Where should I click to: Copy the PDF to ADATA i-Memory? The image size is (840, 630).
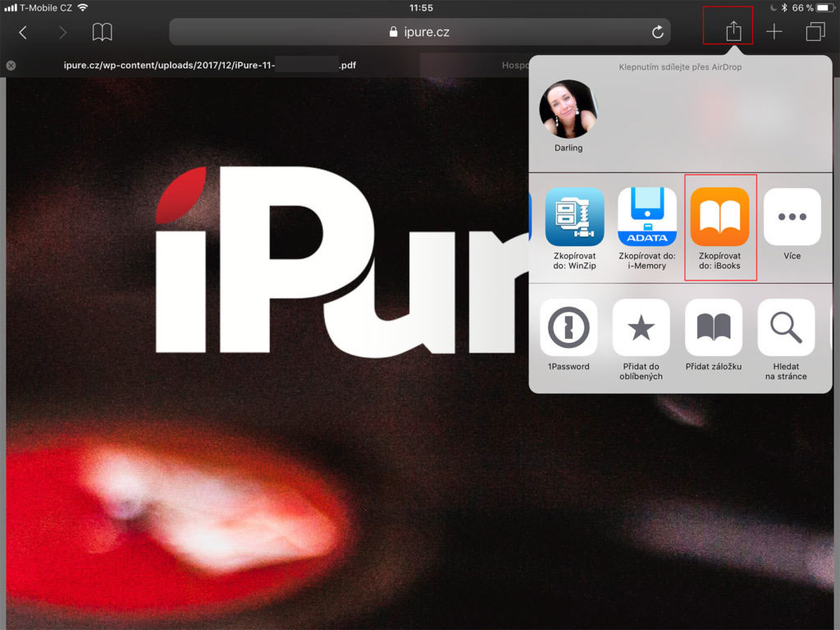pos(646,229)
